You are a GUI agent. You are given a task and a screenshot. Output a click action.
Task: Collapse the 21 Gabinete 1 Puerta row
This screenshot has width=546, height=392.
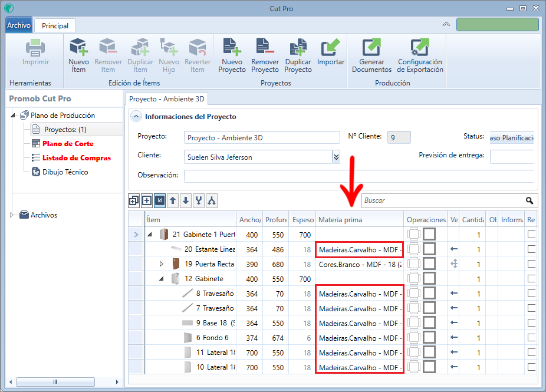[150, 234]
